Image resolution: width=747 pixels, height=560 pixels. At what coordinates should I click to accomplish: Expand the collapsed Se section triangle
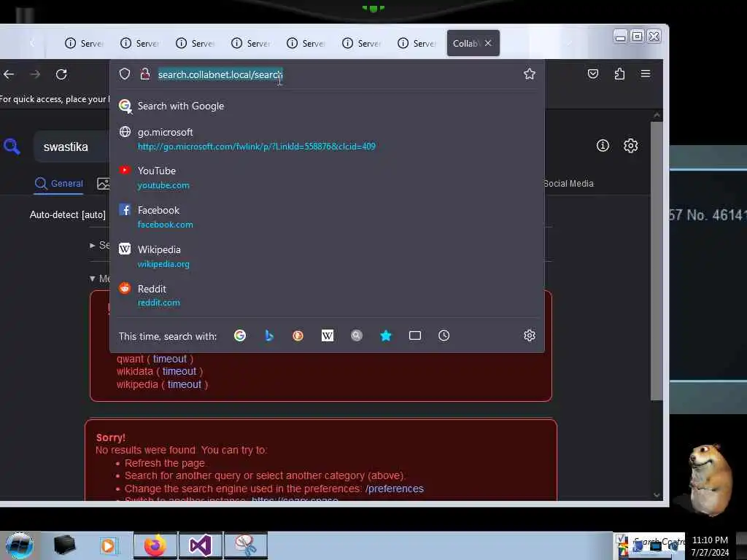(93, 245)
